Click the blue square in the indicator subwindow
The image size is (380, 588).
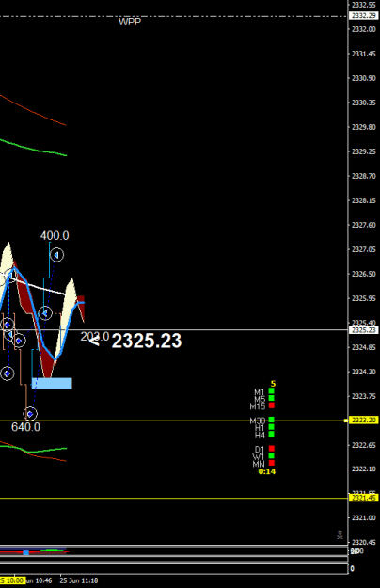25,553
